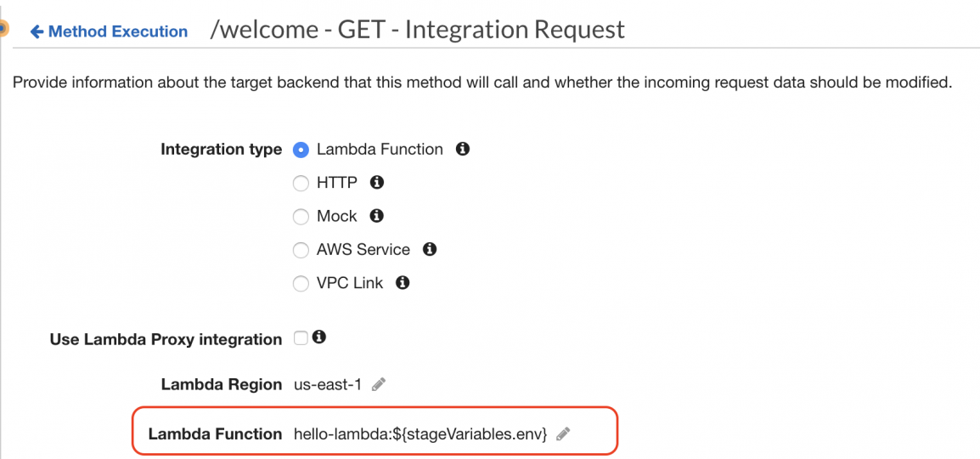Select the Mock integration type
This screenshot has width=980, height=459.
tap(300, 217)
